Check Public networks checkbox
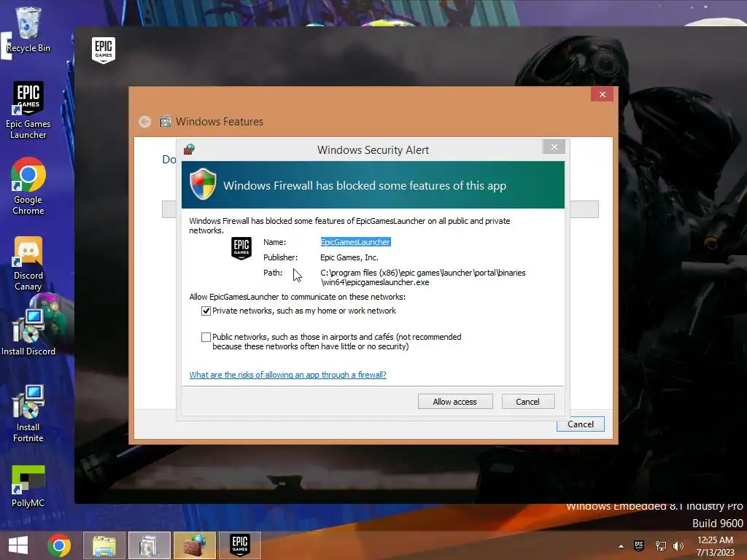This screenshot has height=560, width=747. [x=206, y=337]
